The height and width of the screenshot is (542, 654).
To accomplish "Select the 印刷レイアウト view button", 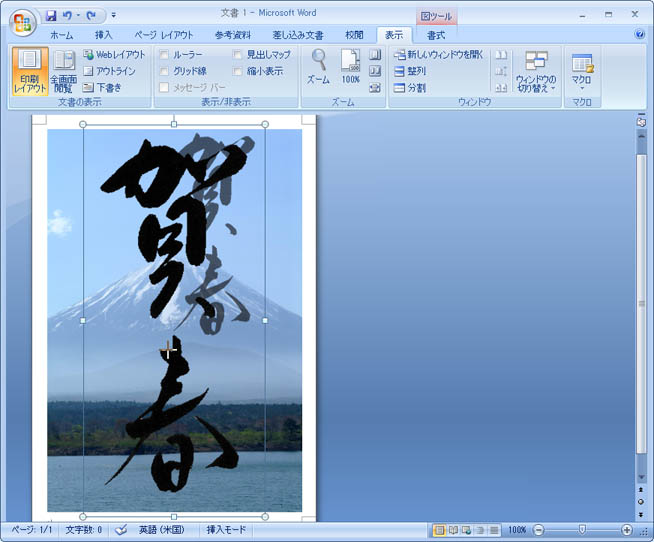I will coord(30,70).
